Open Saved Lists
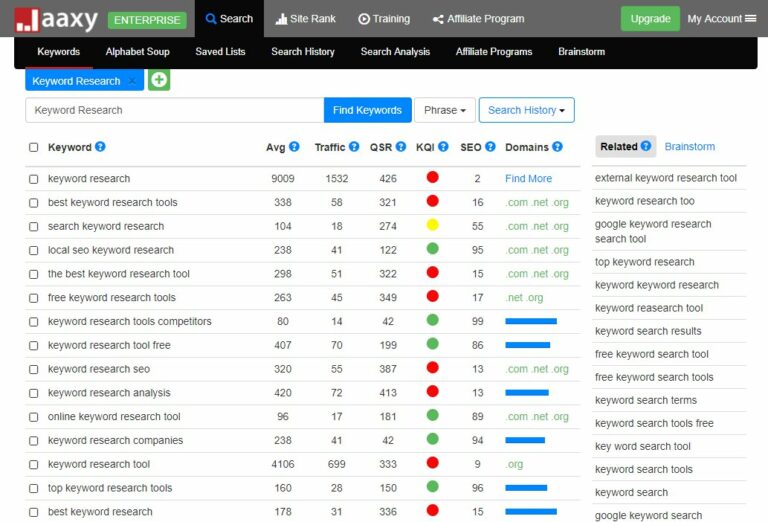The width and height of the screenshot is (768, 522). pos(220,51)
